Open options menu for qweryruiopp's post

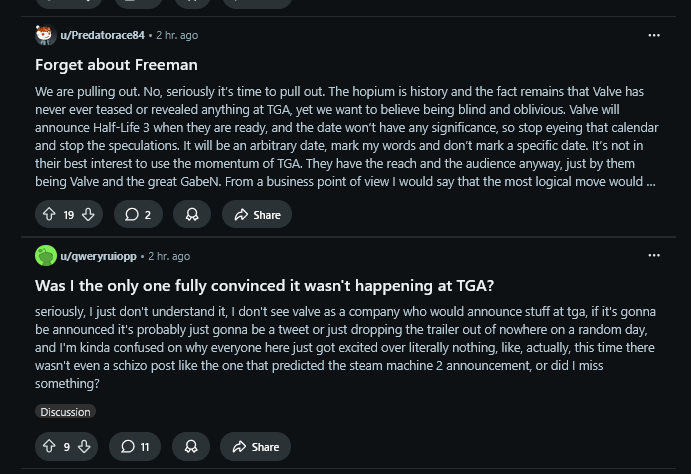654,256
